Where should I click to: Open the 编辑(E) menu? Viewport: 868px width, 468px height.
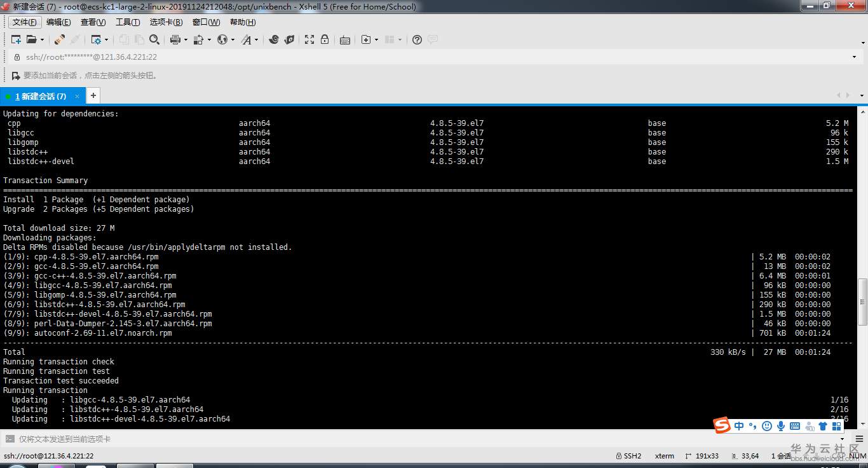click(58, 22)
